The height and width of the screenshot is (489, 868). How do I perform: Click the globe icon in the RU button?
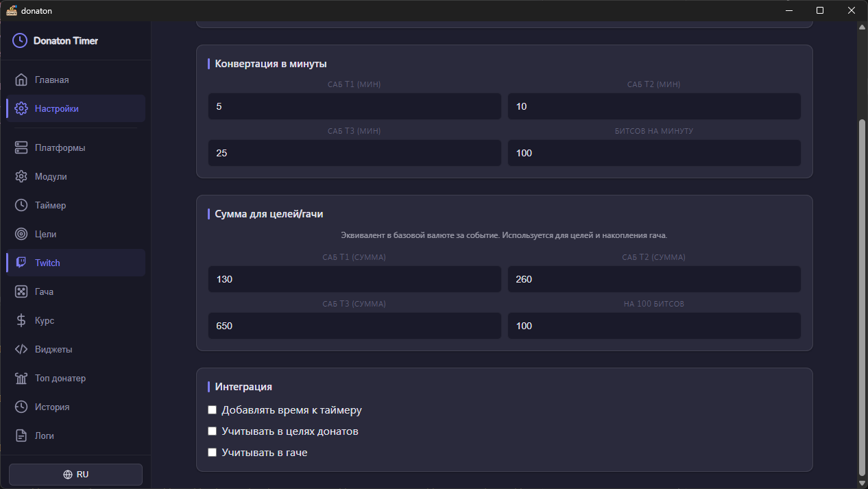[68, 475]
